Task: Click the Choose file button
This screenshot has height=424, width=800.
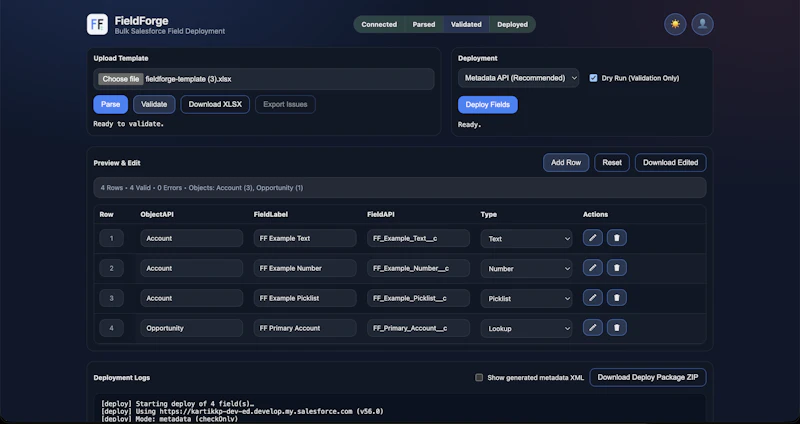Action: click(x=120, y=79)
